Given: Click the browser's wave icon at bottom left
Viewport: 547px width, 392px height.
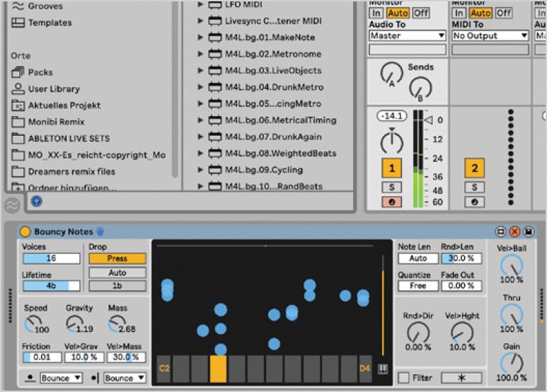Looking at the screenshot, I should [12, 205].
